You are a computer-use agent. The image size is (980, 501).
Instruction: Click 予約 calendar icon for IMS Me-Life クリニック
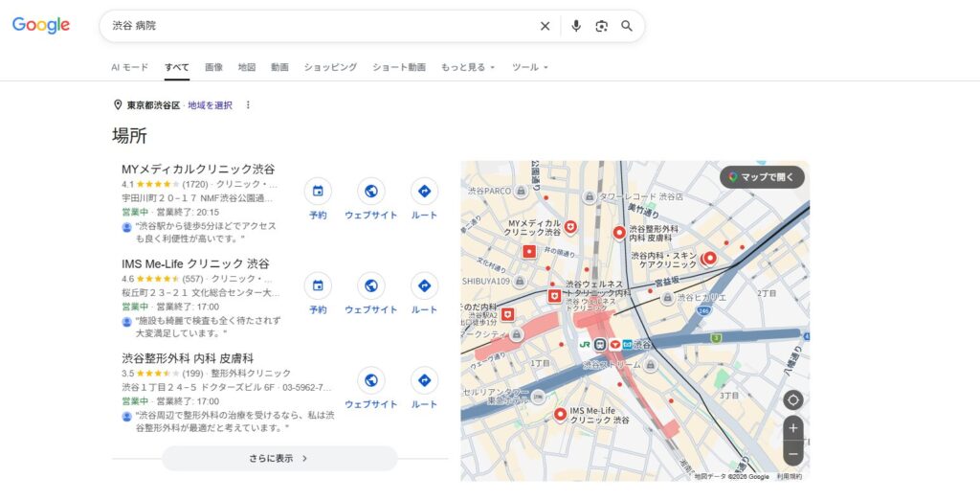[x=318, y=285]
